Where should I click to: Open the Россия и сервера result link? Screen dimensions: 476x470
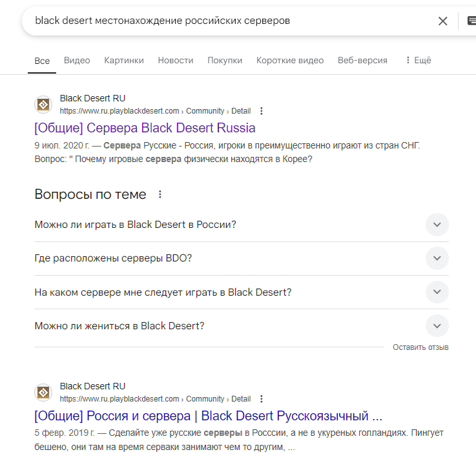[208, 416]
